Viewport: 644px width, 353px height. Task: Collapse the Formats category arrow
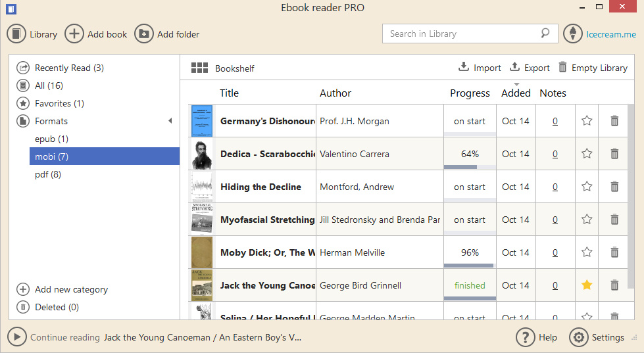[x=170, y=121]
